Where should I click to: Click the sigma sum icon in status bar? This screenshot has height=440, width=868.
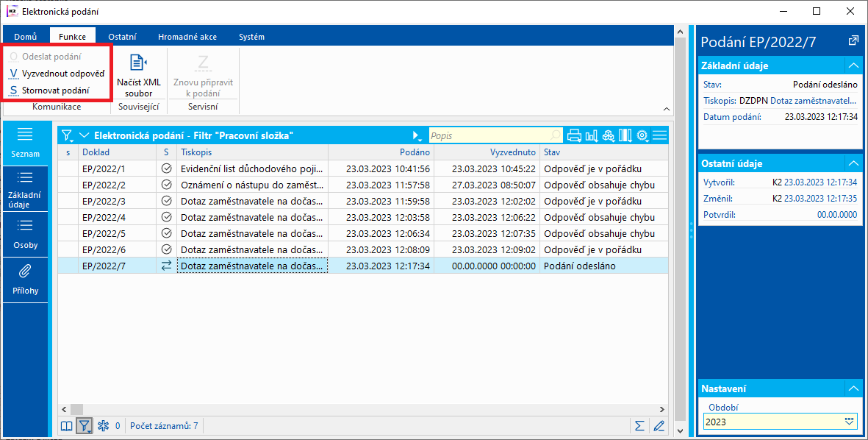[x=639, y=425]
